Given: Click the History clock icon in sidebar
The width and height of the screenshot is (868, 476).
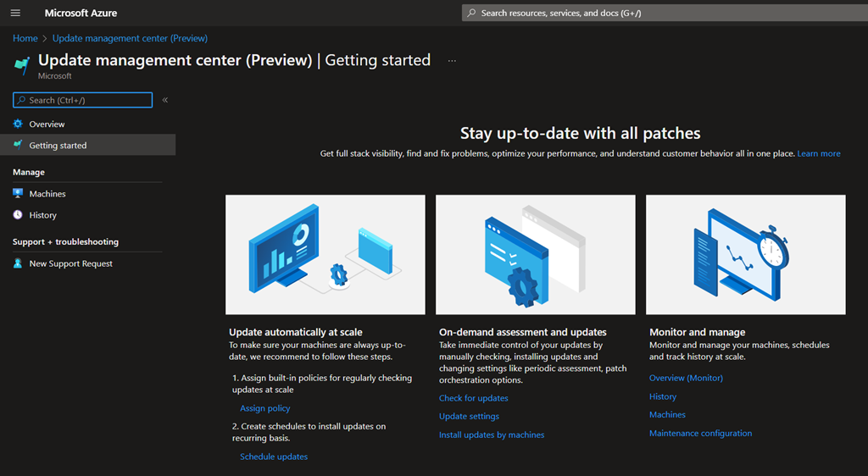Looking at the screenshot, I should pyautogui.click(x=18, y=215).
